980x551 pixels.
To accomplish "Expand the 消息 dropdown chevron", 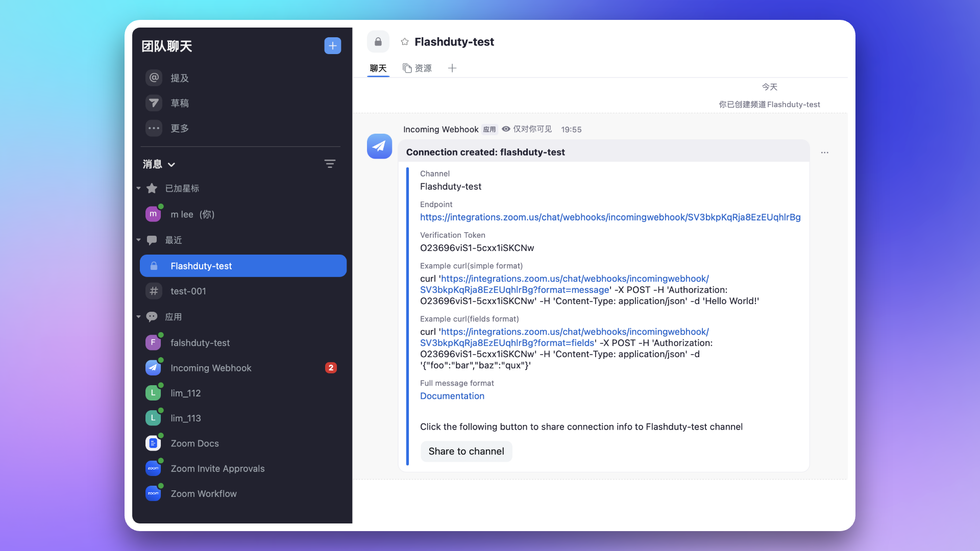I will tap(171, 164).
